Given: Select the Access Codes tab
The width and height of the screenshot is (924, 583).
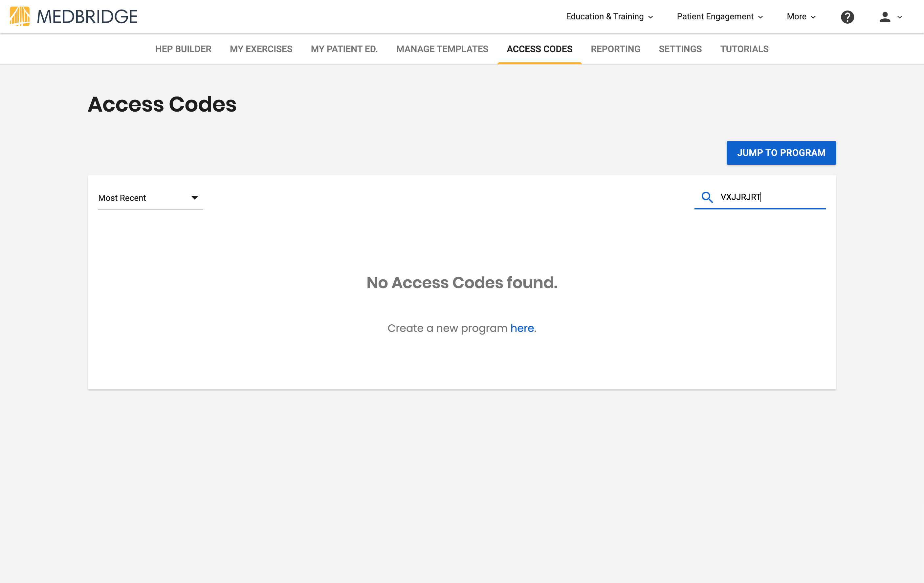Looking at the screenshot, I should (x=539, y=49).
